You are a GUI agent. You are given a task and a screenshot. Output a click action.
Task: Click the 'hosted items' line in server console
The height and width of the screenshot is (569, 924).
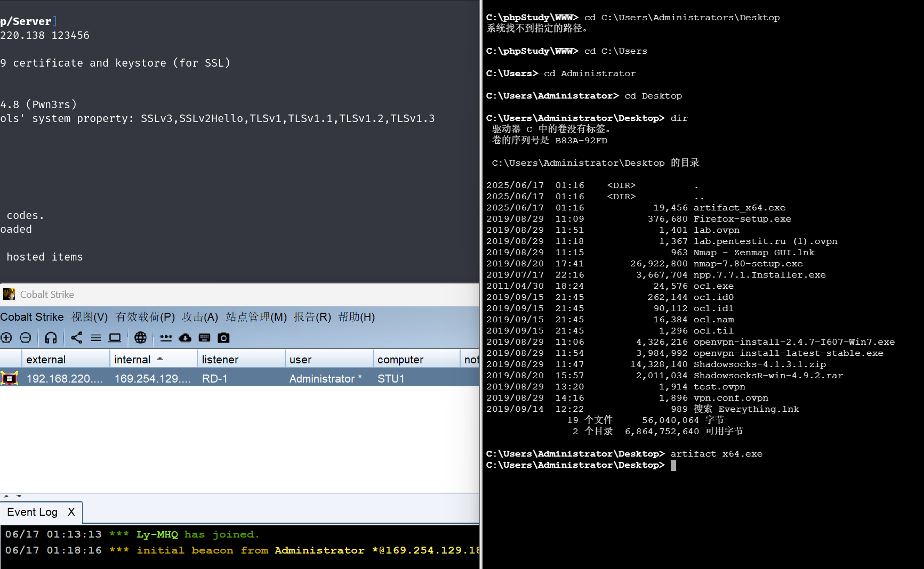point(45,257)
